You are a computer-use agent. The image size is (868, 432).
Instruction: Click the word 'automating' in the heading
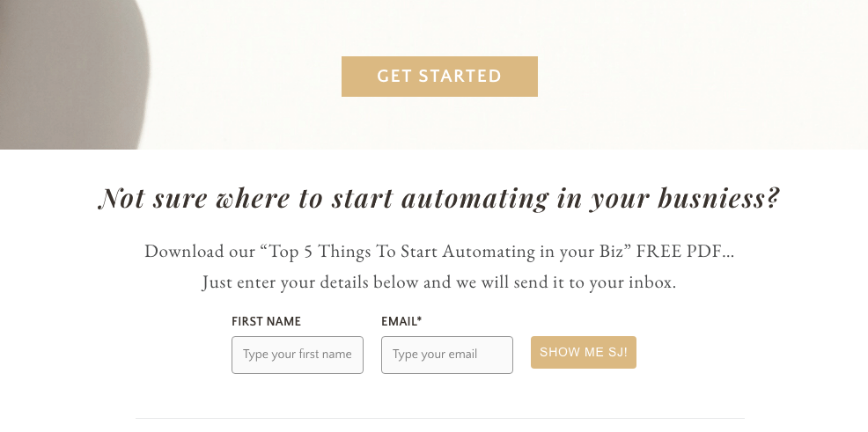point(475,197)
